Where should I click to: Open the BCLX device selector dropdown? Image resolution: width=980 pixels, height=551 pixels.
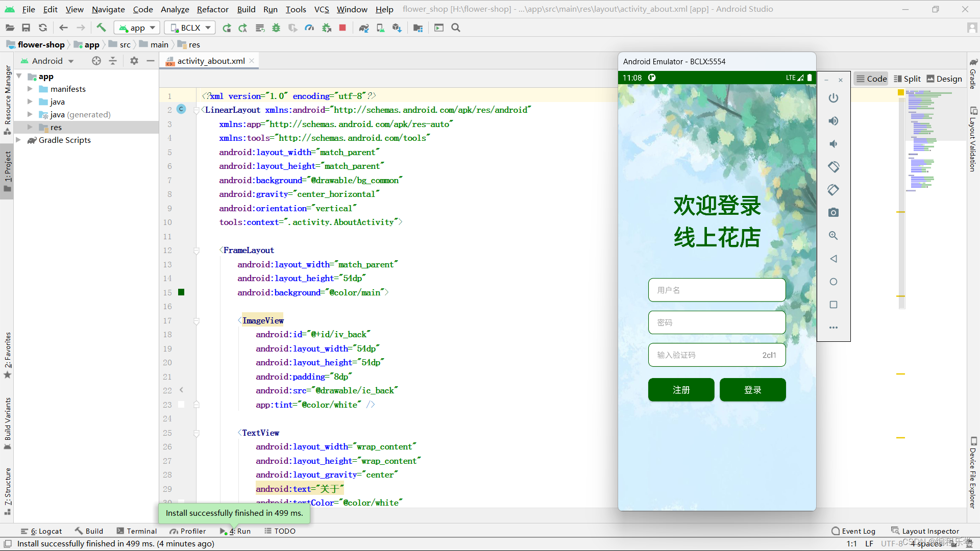(190, 28)
